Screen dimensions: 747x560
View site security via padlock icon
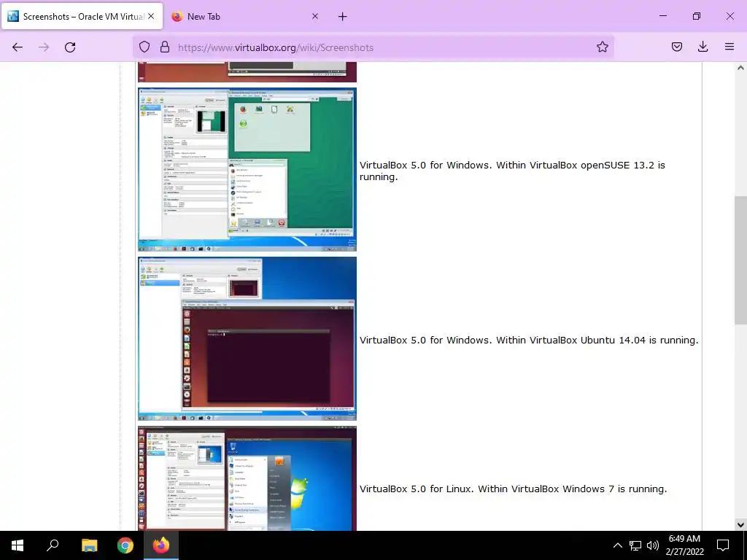click(x=165, y=47)
